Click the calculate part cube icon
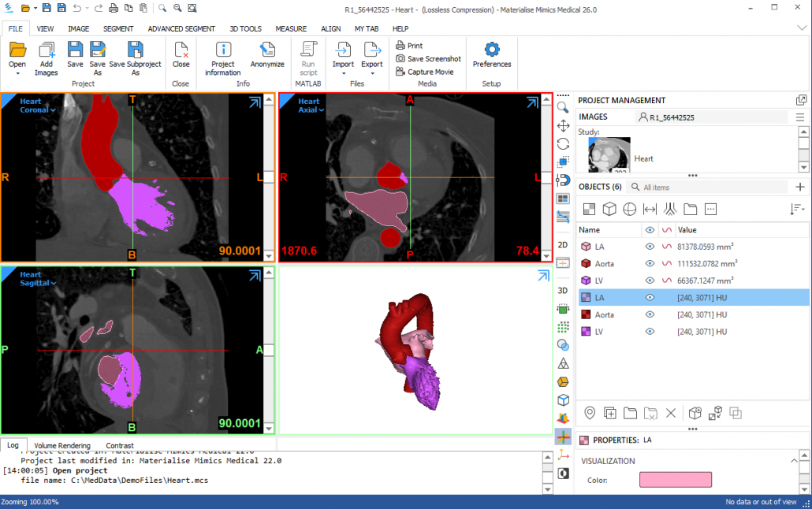 click(695, 413)
